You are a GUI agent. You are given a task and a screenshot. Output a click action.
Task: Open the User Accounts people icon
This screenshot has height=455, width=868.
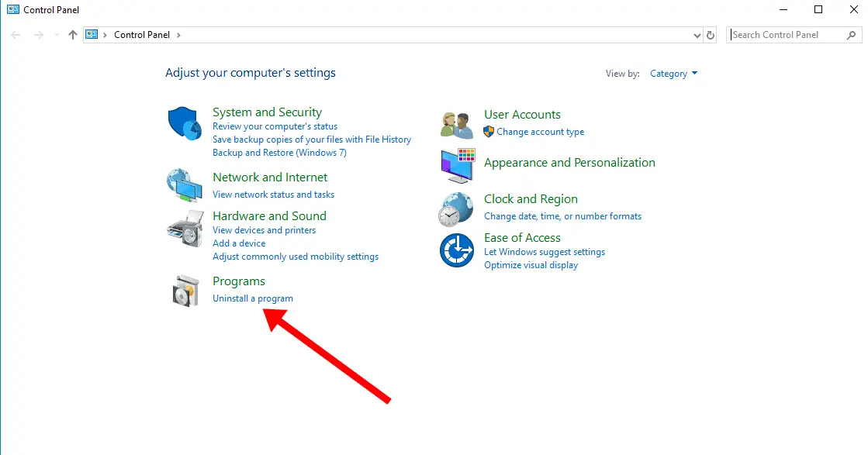457,124
